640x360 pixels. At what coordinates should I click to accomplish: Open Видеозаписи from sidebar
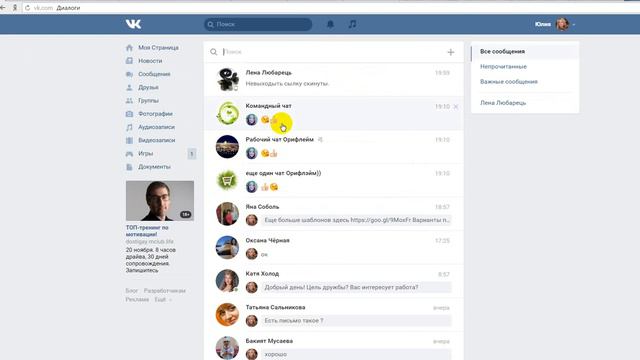click(x=157, y=140)
